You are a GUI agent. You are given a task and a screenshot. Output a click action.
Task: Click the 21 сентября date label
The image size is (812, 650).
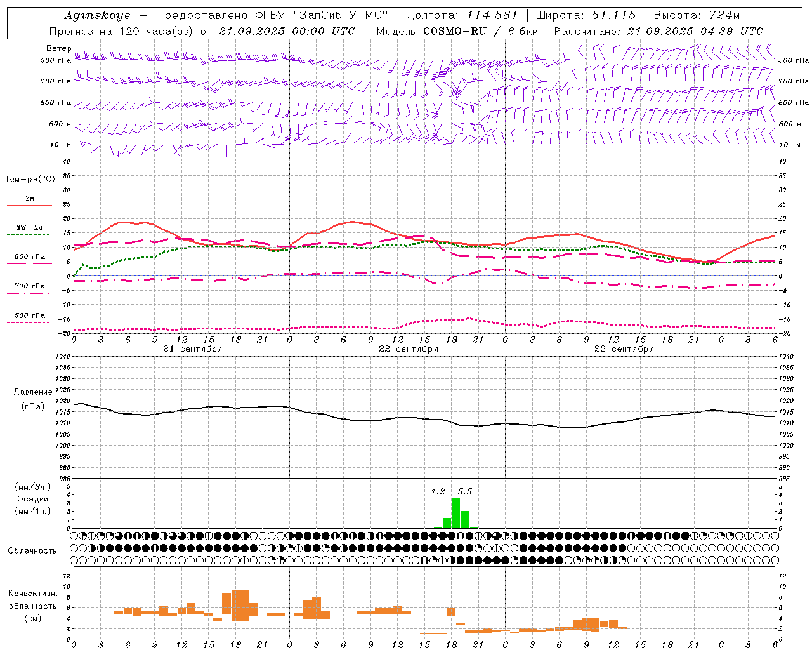[x=192, y=348]
